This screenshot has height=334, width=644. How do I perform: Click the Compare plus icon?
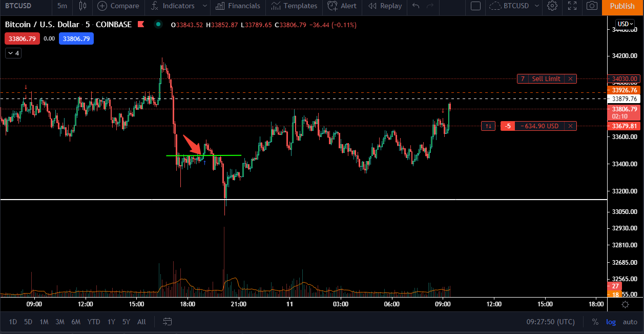coord(102,6)
